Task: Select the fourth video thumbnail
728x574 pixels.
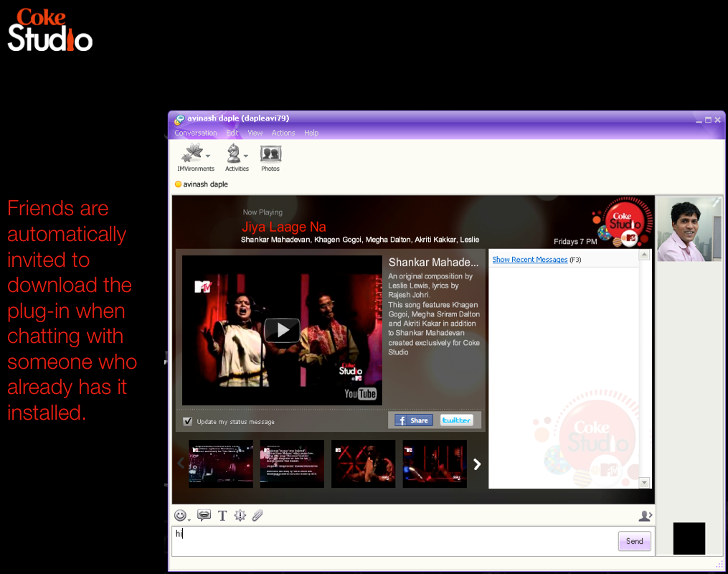Action: (x=435, y=464)
